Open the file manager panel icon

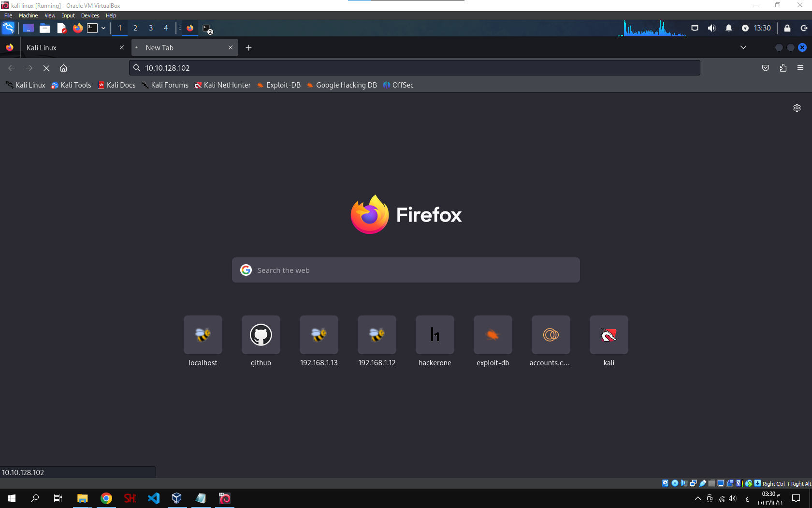click(x=45, y=28)
